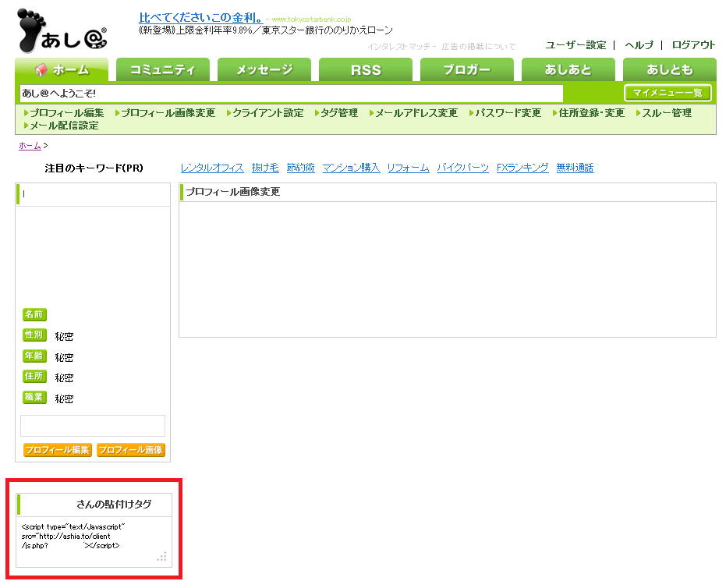Click the プロフィール画像変更 panel heading
This screenshot has height=588, width=726.
(233, 192)
